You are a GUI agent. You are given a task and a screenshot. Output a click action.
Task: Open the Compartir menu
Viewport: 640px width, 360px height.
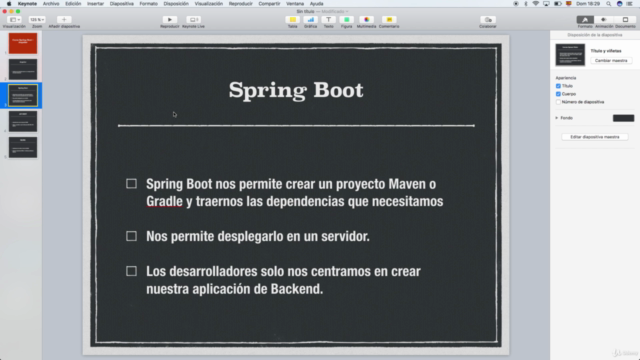(269, 4)
